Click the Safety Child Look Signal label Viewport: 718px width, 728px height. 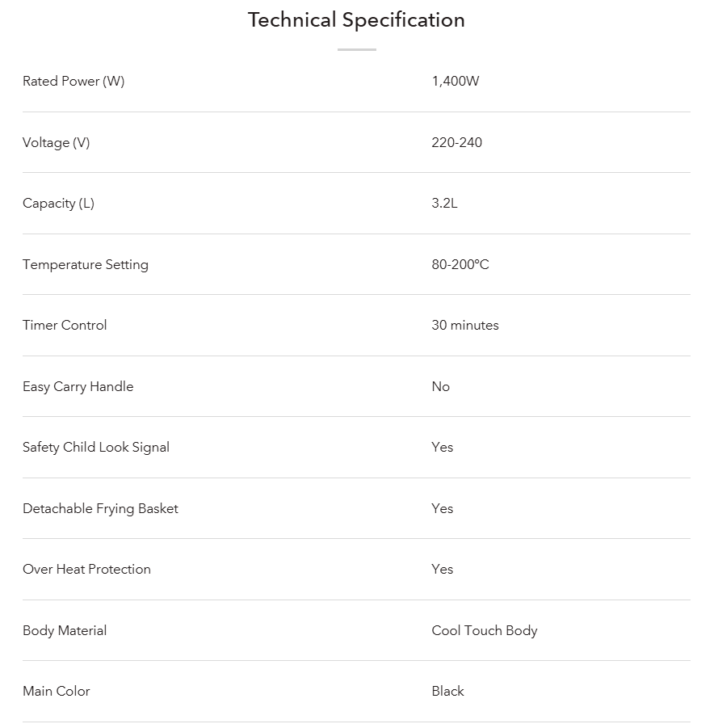point(96,447)
